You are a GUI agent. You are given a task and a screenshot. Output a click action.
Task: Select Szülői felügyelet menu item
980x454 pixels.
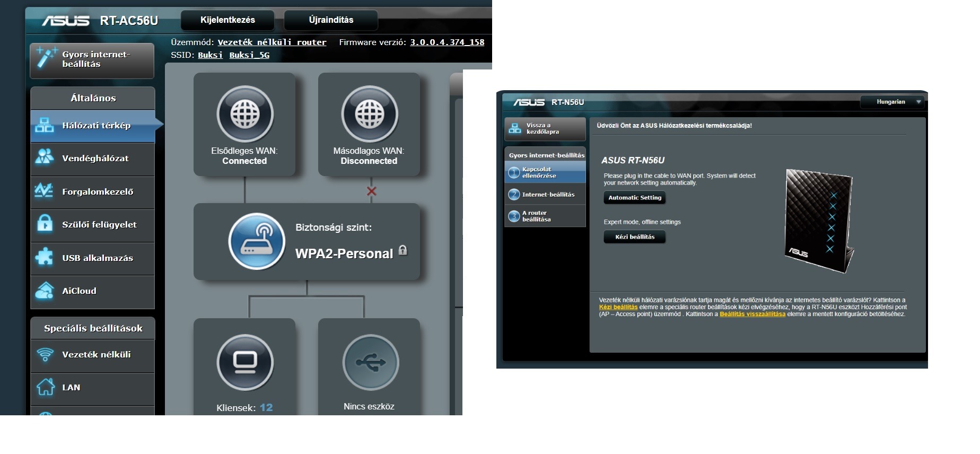click(93, 225)
